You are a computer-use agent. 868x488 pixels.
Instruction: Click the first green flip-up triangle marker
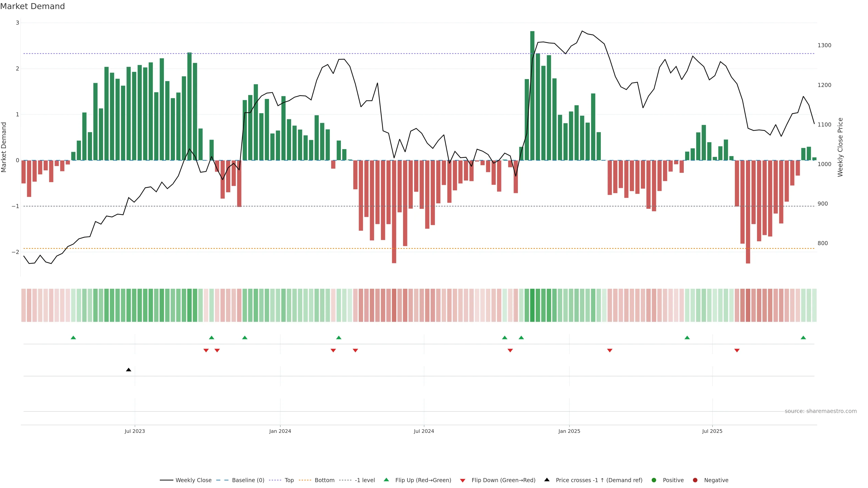[x=73, y=338]
